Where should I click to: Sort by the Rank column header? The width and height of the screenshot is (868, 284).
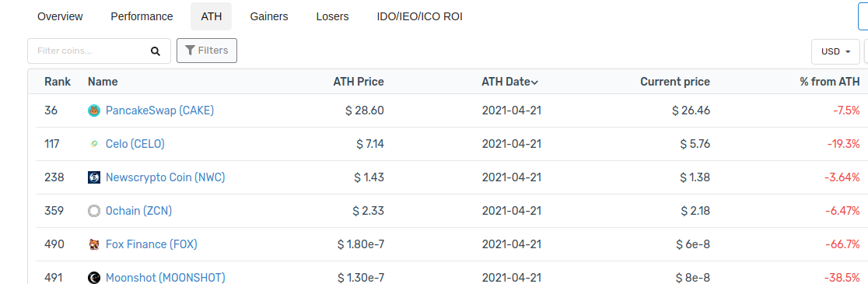click(58, 82)
